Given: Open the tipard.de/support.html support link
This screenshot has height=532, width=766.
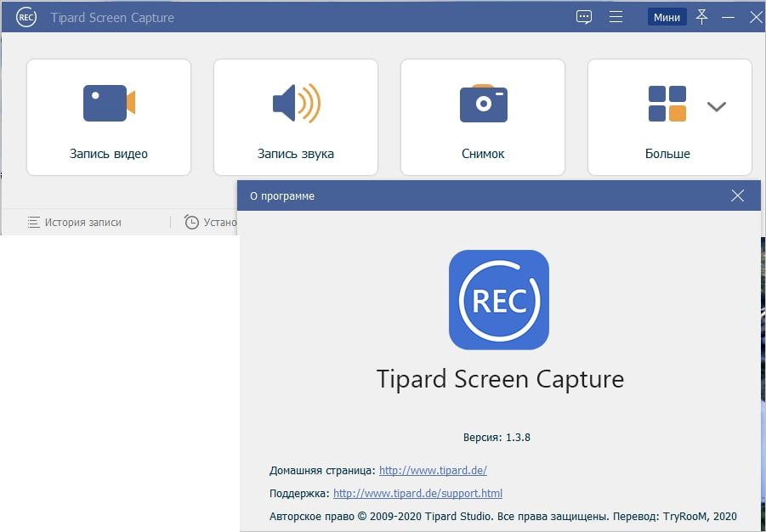Looking at the screenshot, I should [x=417, y=494].
